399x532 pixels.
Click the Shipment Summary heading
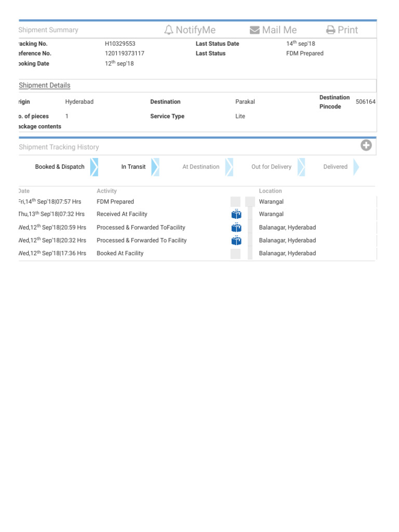coord(48,30)
